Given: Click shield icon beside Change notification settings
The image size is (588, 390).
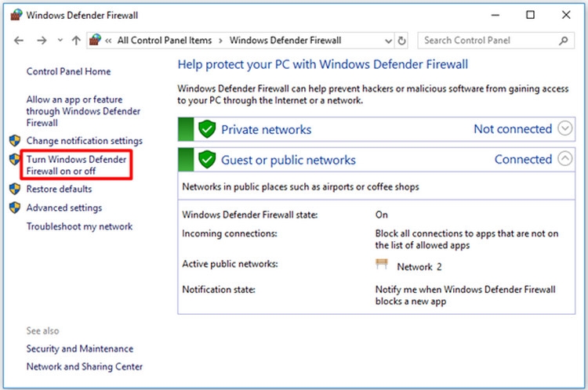Looking at the screenshot, I should 15,140.
